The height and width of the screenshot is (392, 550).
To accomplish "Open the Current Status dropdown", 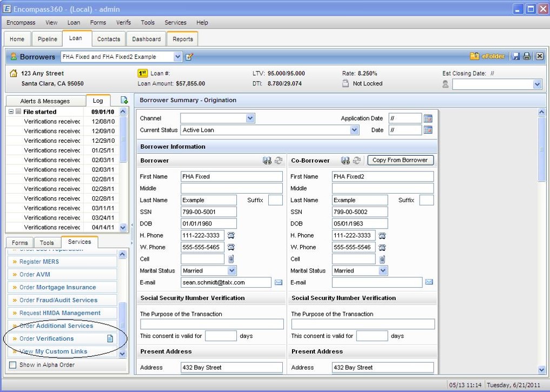I will click(x=354, y=130).
